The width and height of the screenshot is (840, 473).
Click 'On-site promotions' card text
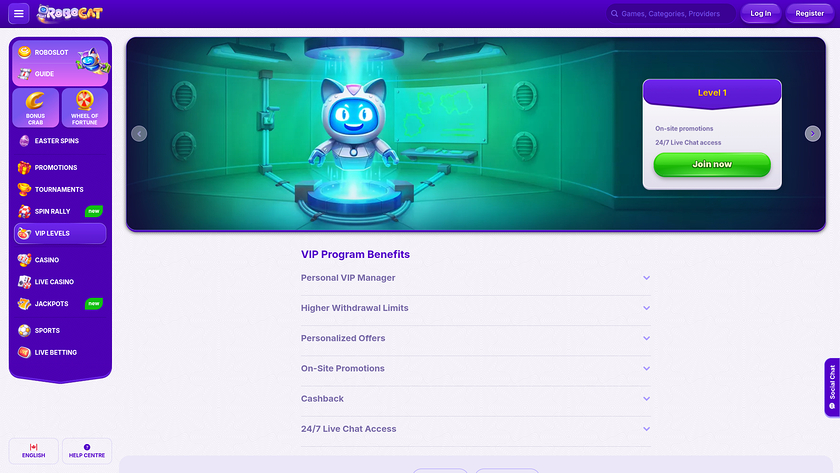point(684,129)
